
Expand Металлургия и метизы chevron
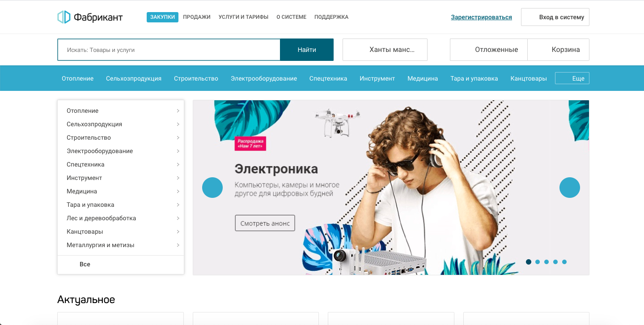coord(178,245)
